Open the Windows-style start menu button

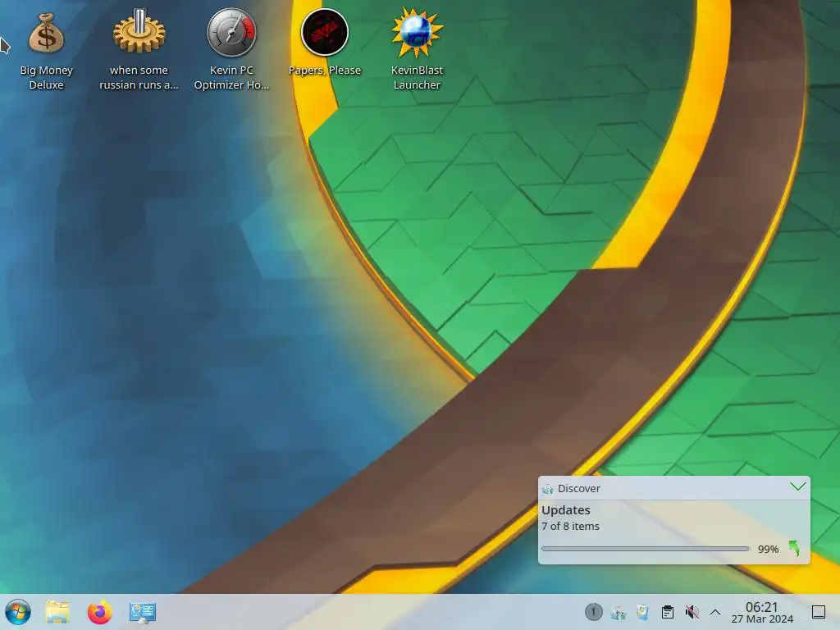click(18, 612)
